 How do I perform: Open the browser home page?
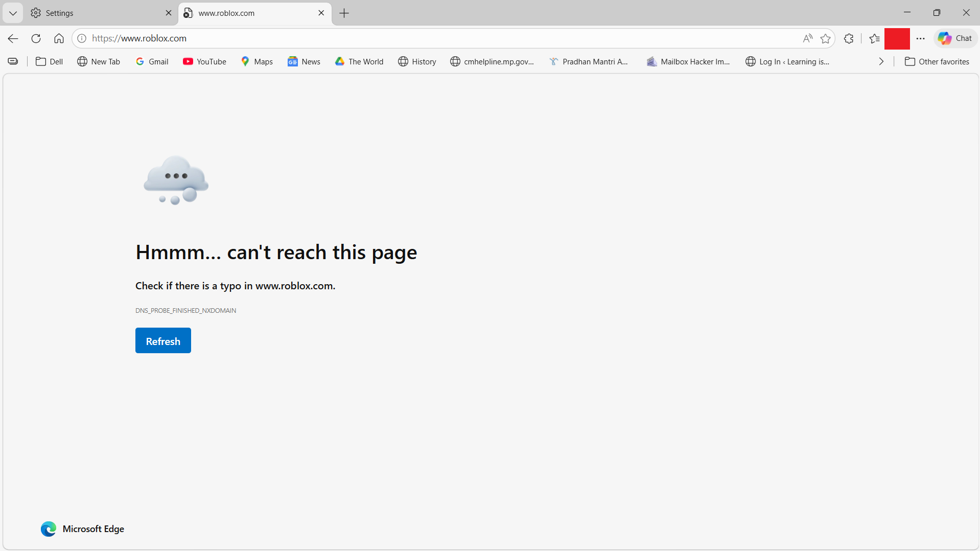59,38
